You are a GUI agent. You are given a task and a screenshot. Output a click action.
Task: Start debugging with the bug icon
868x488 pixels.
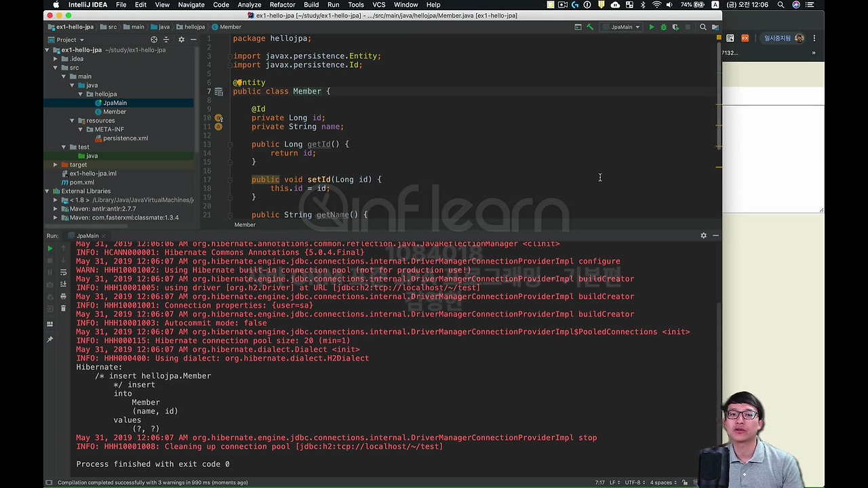tap(663, 27)
